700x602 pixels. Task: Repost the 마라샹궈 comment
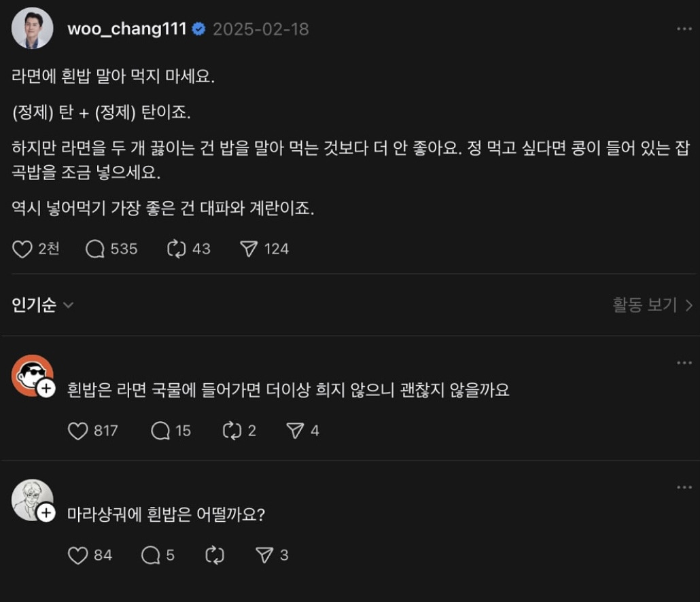click(215, 555)
